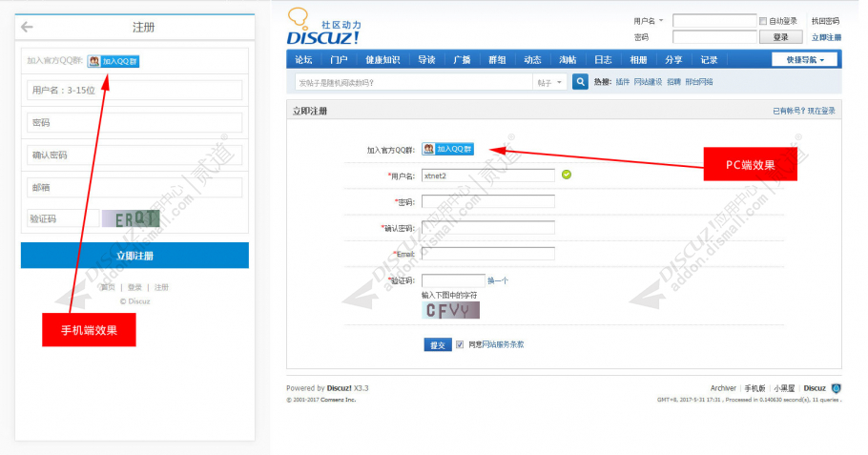
Task: Open 群组 nav tab
Action: tap(497, 60)
